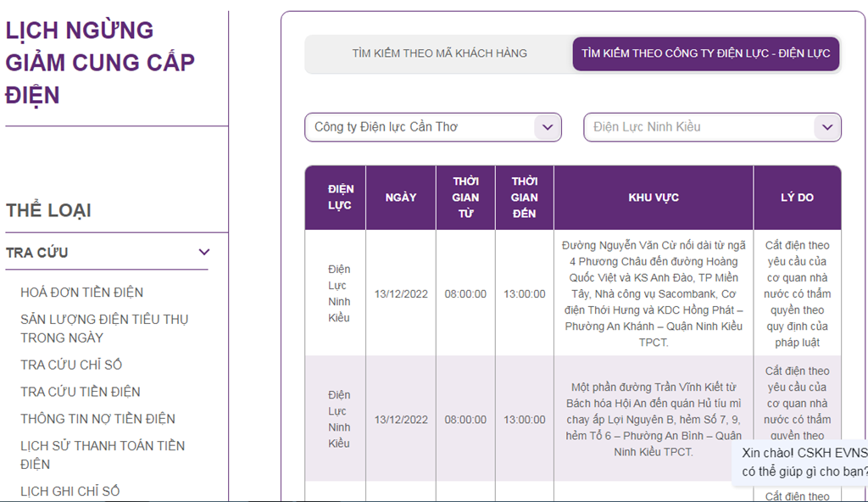
Task: Open the Điện Lực Ninh Kiều dropdown
Action: tap(712, 127)
